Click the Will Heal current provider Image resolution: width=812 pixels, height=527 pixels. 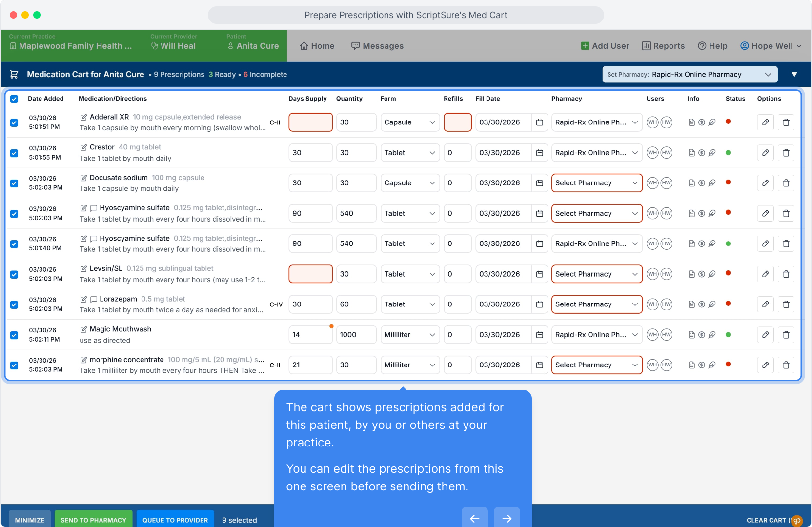point(173,46)
